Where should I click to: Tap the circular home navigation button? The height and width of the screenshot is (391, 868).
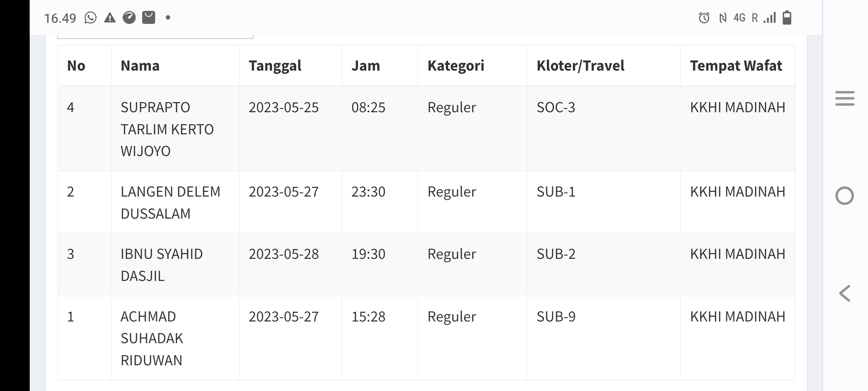[x=844, y=196]
